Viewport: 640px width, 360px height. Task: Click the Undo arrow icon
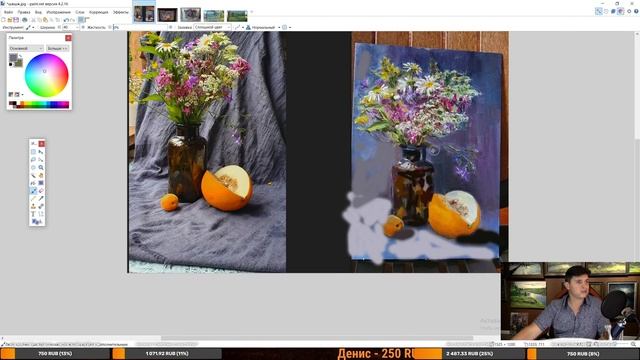(66, 20)
